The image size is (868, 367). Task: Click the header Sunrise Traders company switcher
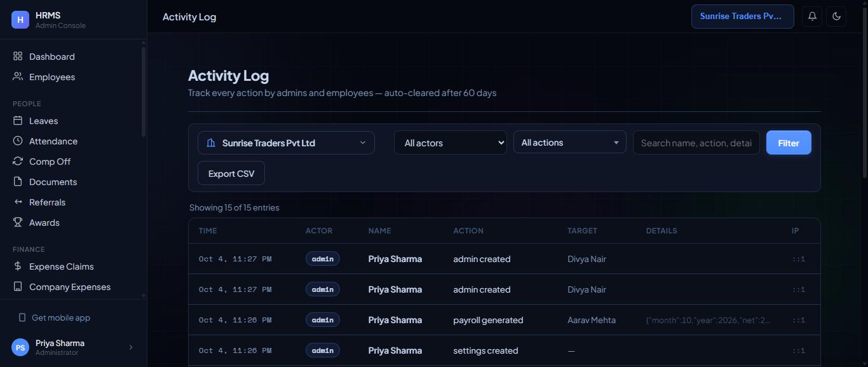742,17
